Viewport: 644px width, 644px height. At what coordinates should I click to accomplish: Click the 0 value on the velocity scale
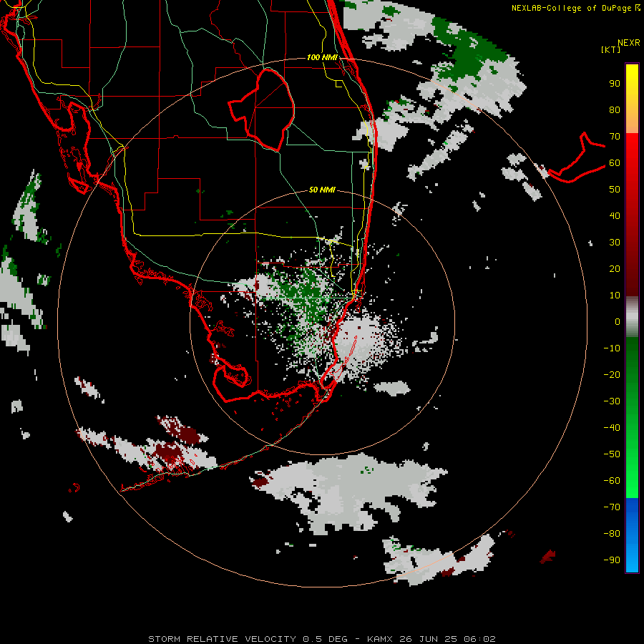click(618, 322)
